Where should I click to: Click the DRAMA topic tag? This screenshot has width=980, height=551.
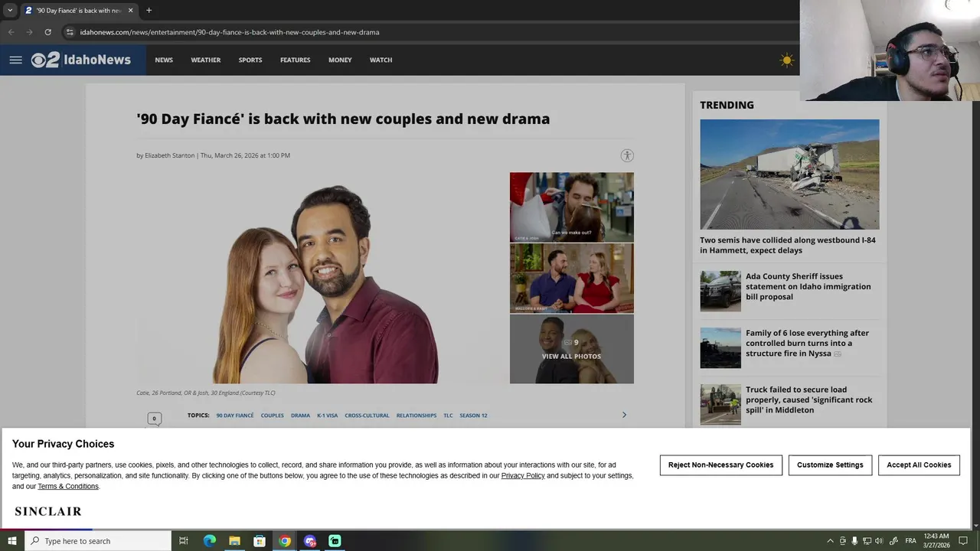300,416
